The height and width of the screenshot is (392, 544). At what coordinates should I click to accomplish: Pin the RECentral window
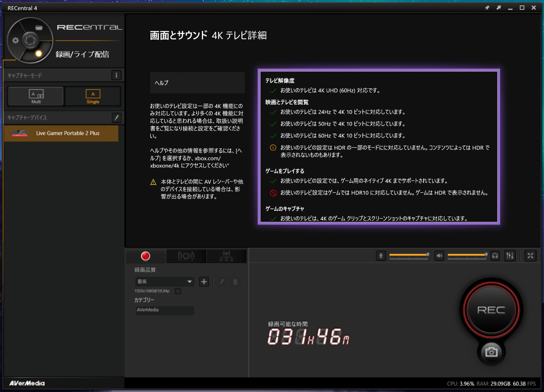click(487, 8)
